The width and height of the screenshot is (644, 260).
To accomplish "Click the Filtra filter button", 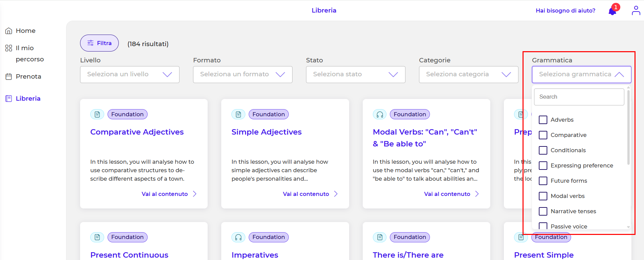I will (99, 43).
